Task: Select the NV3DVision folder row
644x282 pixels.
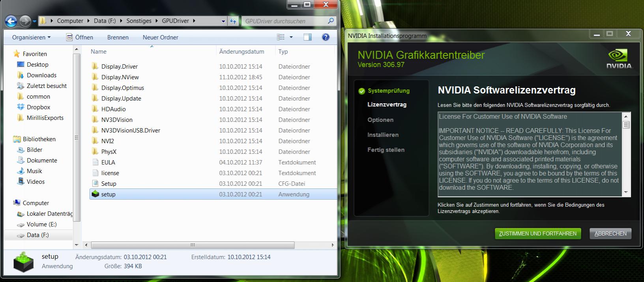Action: (x=213, y=120)
